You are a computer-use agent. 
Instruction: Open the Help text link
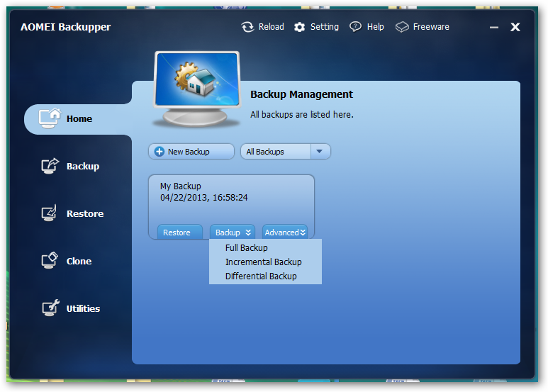click(375, 27)
